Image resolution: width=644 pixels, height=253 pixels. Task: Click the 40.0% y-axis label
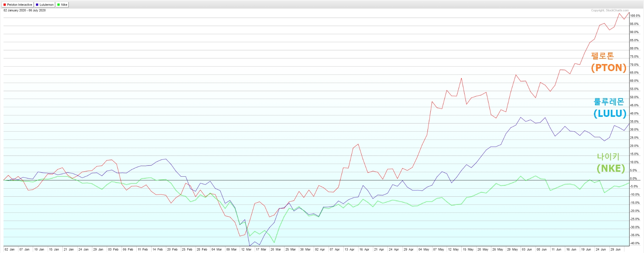click(x=634, y=113)
